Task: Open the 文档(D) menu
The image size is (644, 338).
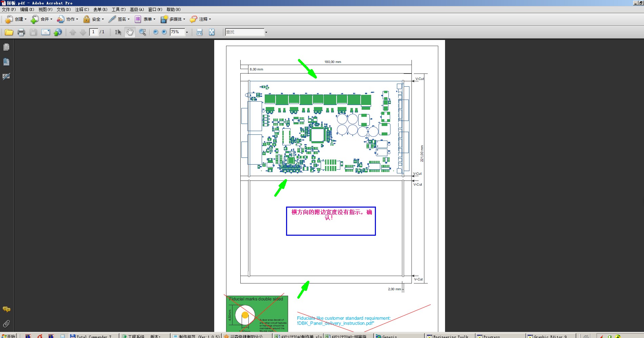Action: click(x=64, y=9)
